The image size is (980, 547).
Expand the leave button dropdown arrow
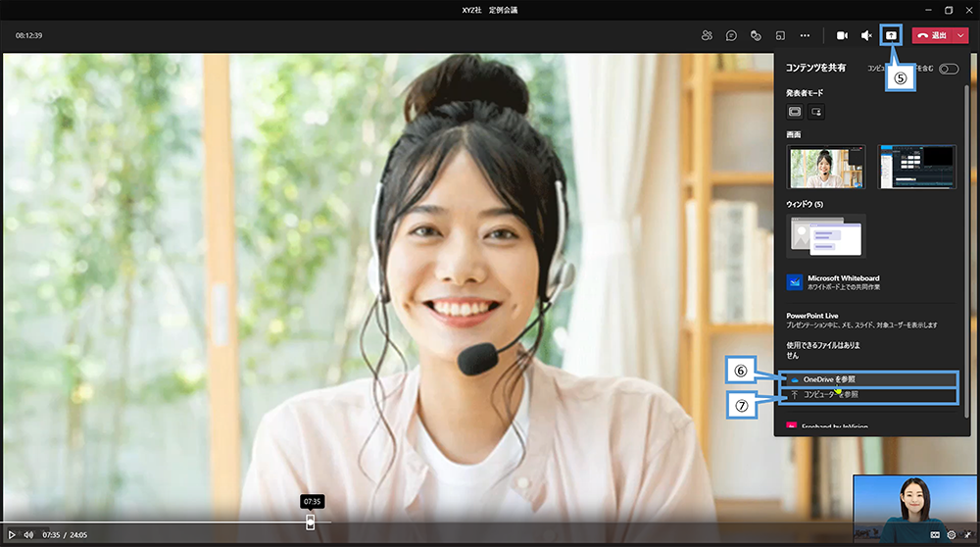[x=960, y=35]
